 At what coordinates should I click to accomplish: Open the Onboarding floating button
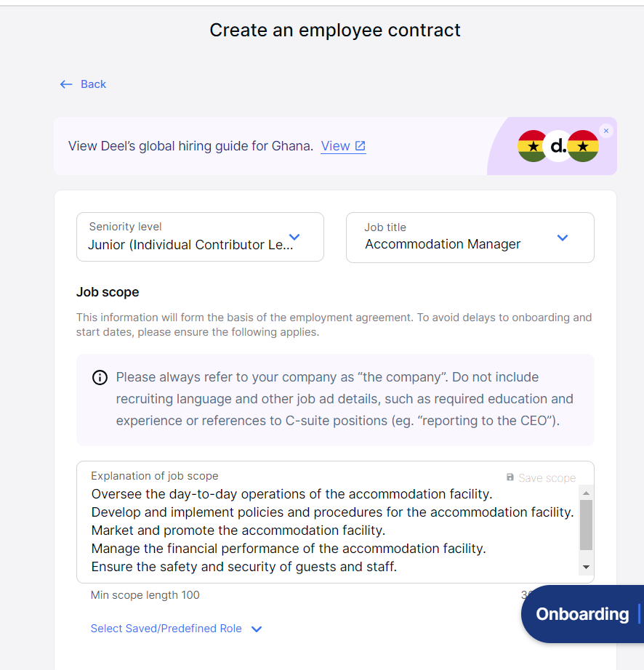(582, 614)
